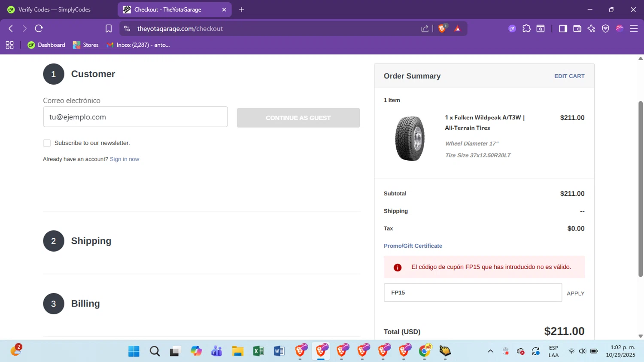Click the Billing step heading

(85, 304)
